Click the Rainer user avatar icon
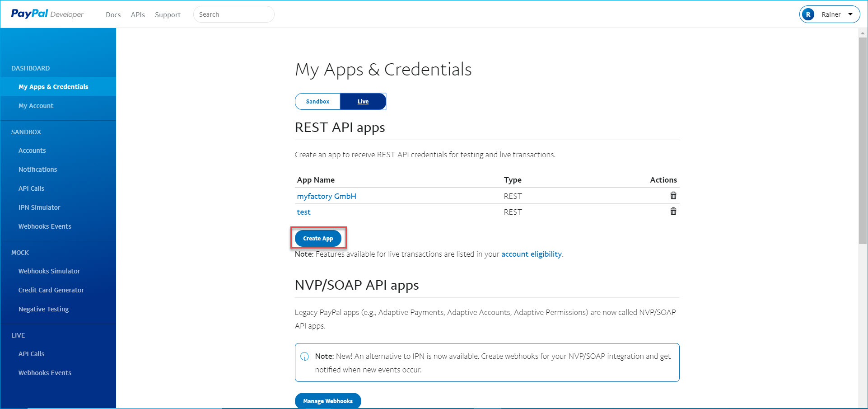 pyautogui.click(x=808, y=14)
